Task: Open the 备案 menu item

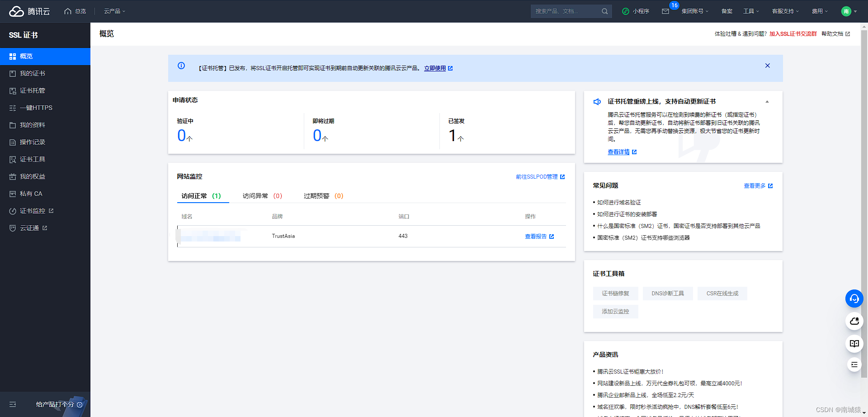Action: point(726,11)
